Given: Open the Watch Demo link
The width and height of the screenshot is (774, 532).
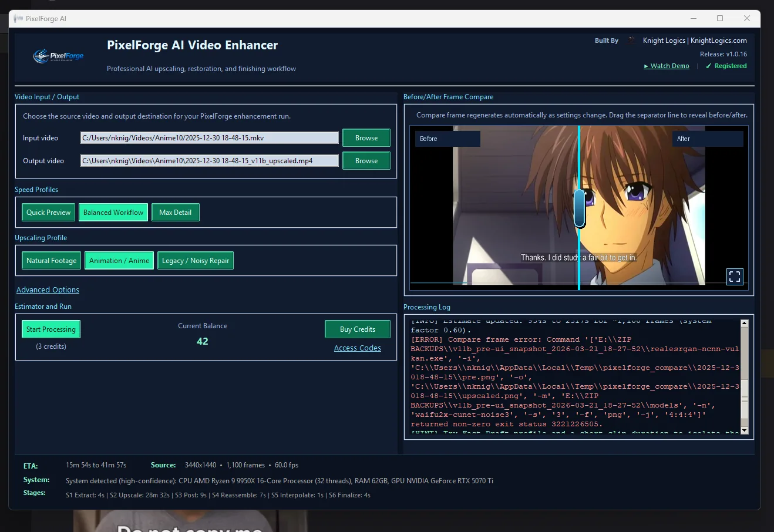Looking at the screenshot, I should point(667,66).
